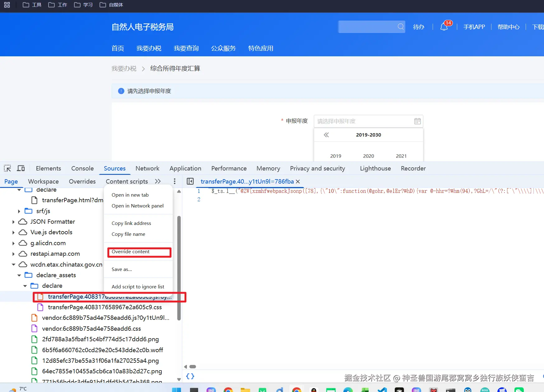
Task: Select Open in Network panel from context menu
Action: click(138, 206)
